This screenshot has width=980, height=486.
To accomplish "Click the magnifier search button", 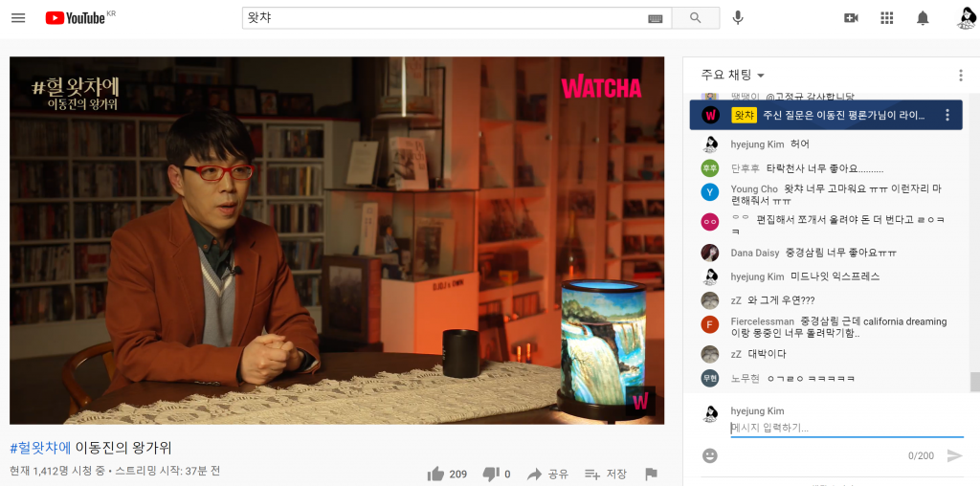I will [696, 18].
